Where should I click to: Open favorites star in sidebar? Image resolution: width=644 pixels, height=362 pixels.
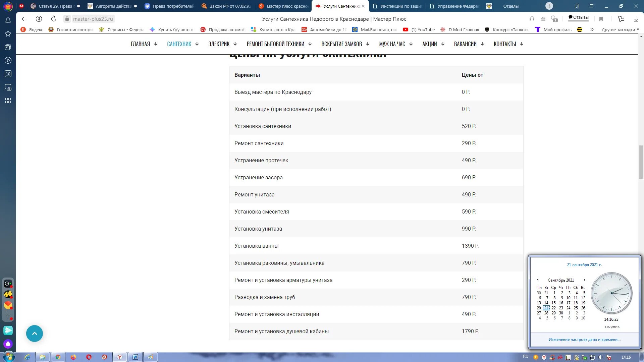pos(8,34)
